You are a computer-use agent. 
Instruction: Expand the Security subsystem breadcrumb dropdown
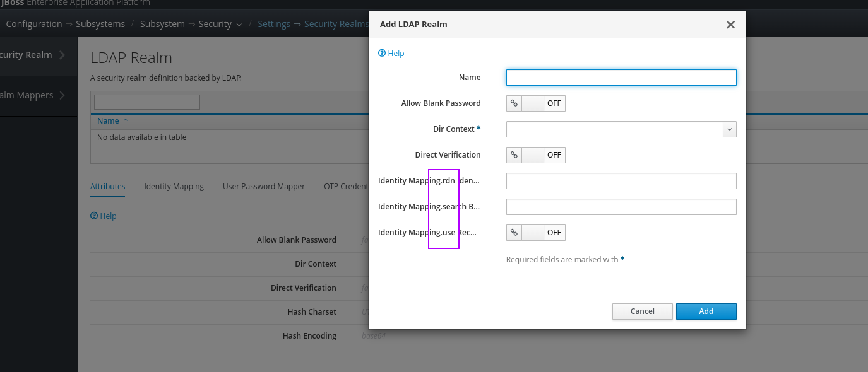tap(239, 25)
